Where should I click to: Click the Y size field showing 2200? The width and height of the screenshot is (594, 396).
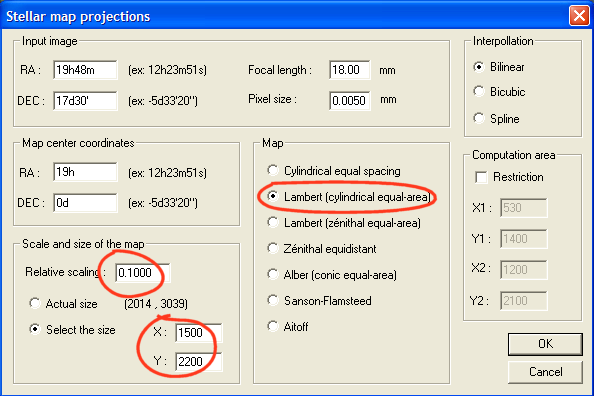199,362
